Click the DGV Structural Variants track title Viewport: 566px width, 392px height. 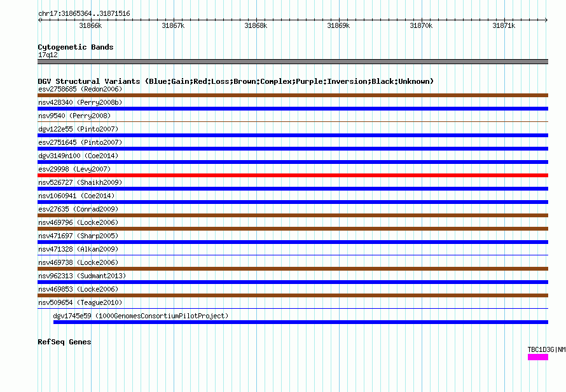(235, 81)
